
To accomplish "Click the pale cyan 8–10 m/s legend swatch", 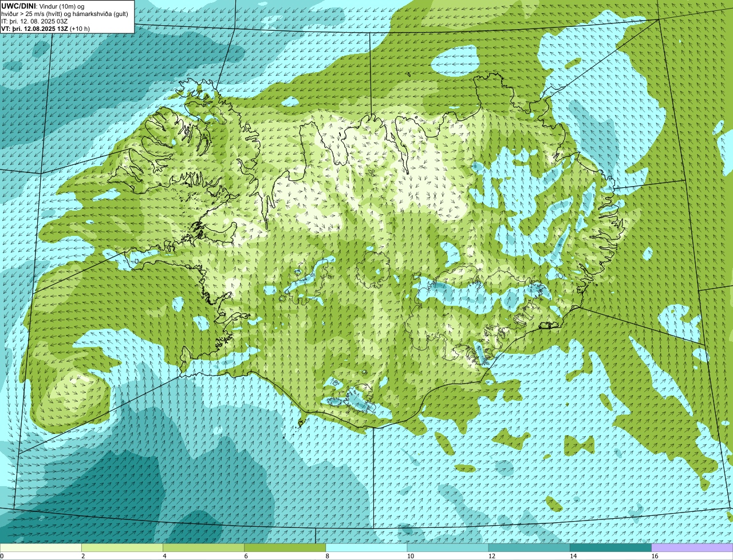I will (366, 548).
